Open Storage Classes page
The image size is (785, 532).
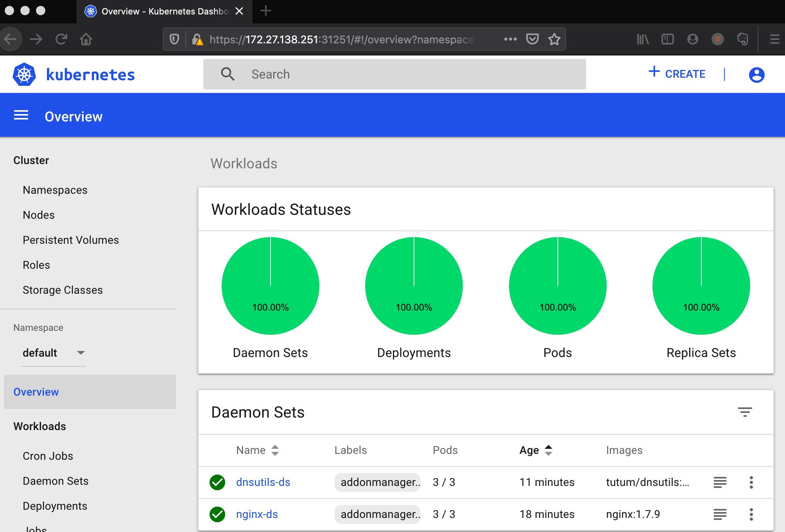(63, 290)
